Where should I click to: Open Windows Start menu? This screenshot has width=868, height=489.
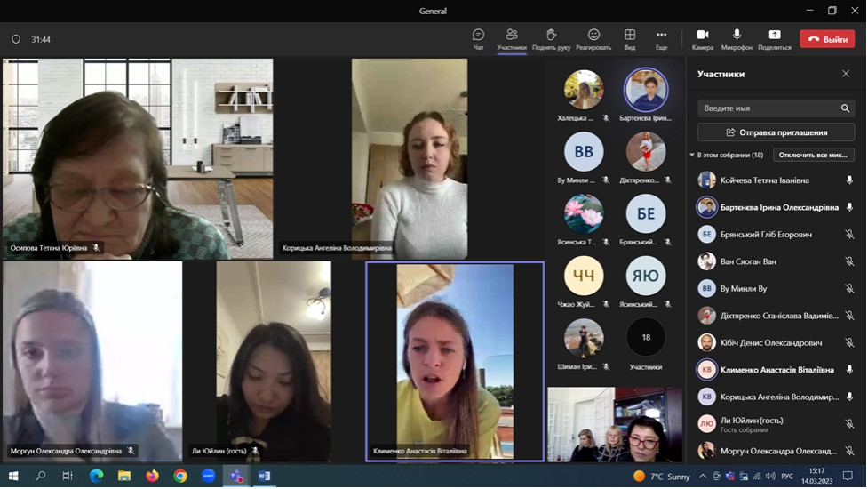tap(13, 477)
